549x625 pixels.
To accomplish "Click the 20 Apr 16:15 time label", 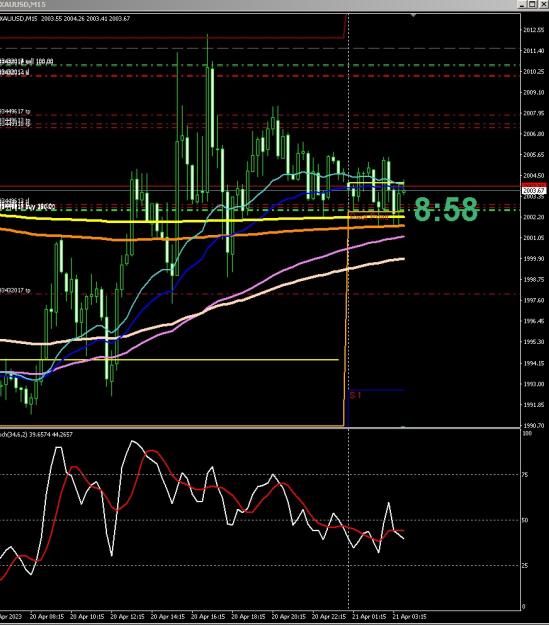I will coord(208,617).
